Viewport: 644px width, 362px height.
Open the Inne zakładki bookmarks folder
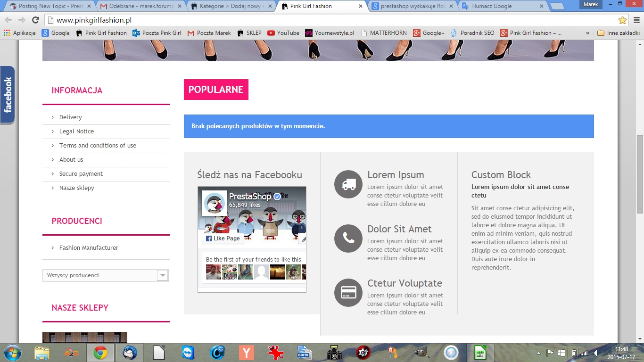tap(618, 33)
